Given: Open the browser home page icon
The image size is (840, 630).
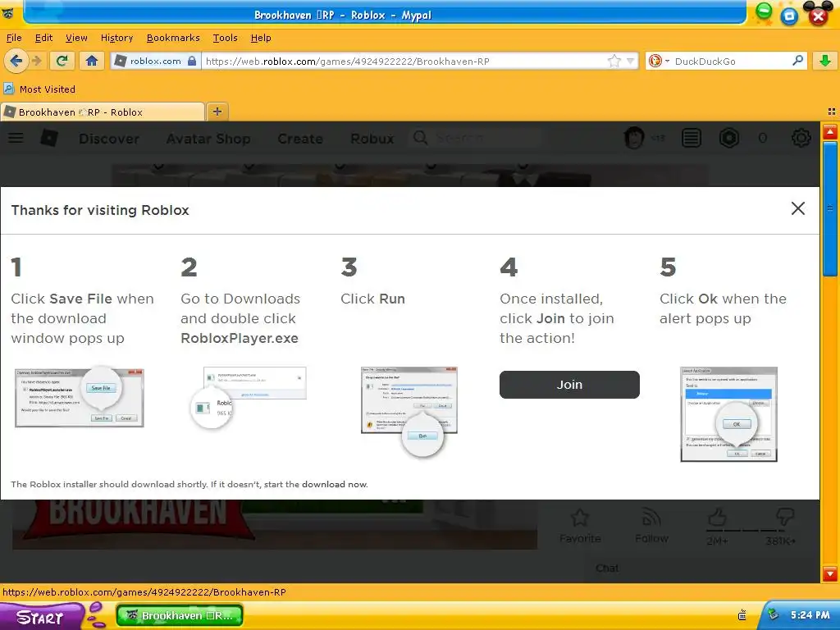Looking at the screenshot, I should 92,61.
